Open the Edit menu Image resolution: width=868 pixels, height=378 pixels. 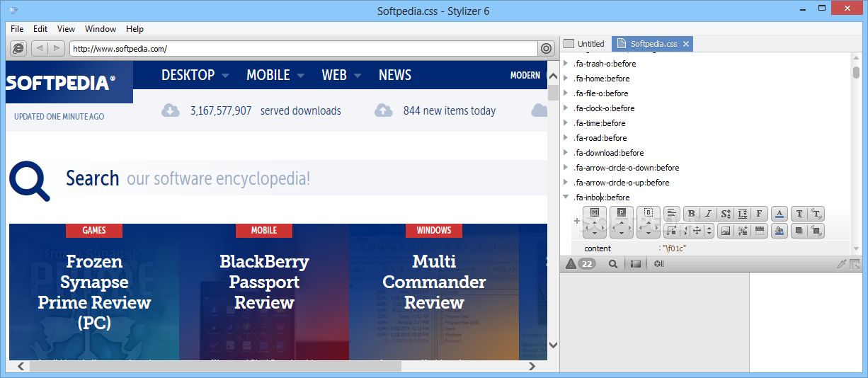pyautogui.click(x=40, y=29)
